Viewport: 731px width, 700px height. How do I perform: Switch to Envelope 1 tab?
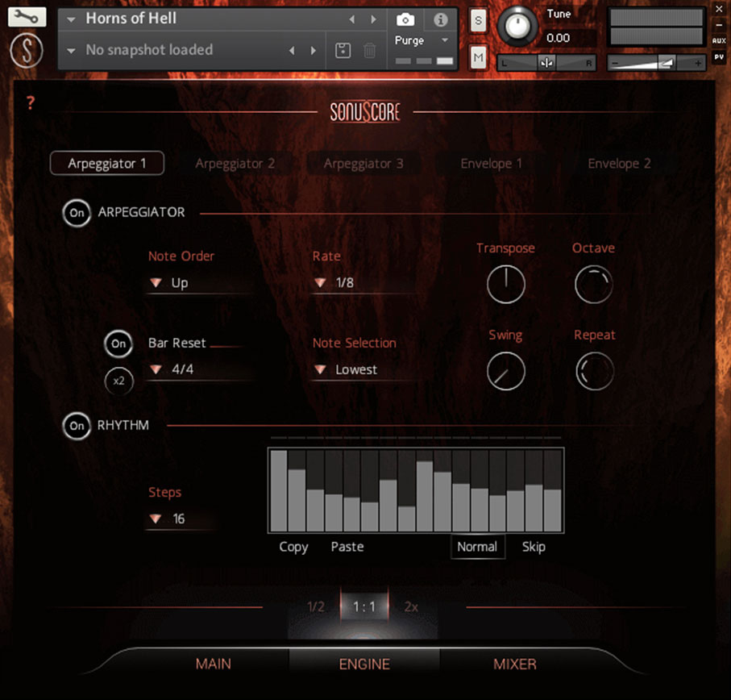coord(492,163)
